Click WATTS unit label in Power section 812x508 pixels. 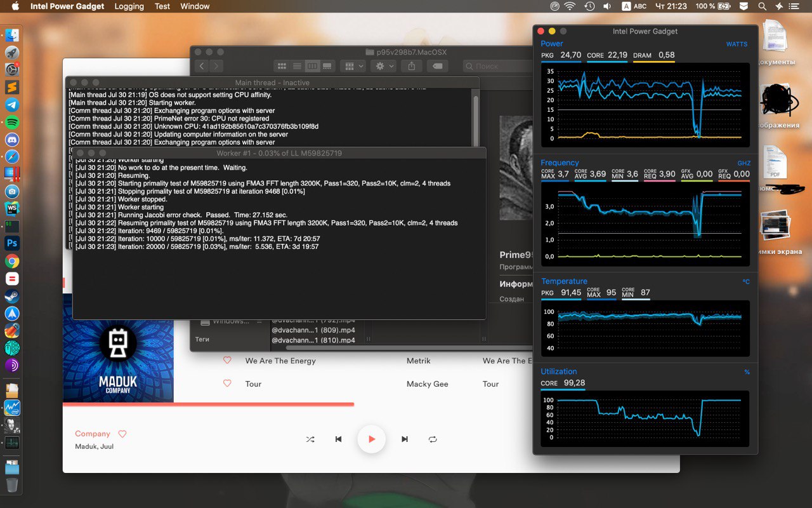pyautogui.click(x=737, y=44)
